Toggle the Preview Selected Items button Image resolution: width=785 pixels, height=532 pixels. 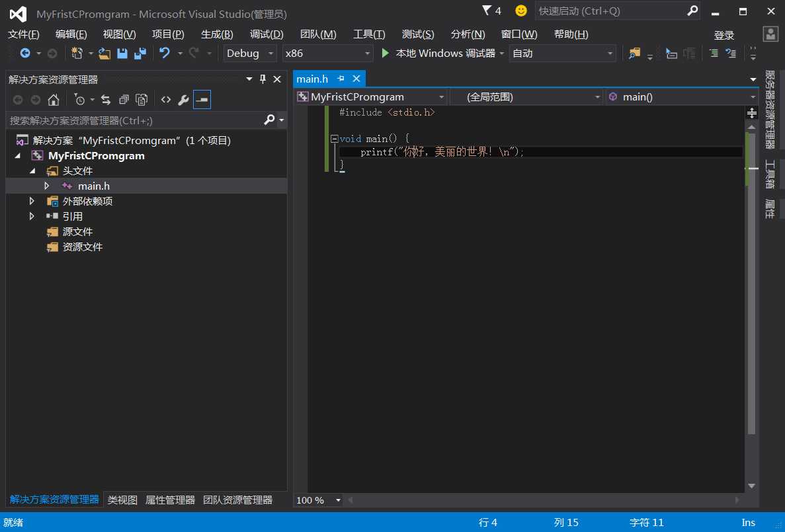(202, 100)
